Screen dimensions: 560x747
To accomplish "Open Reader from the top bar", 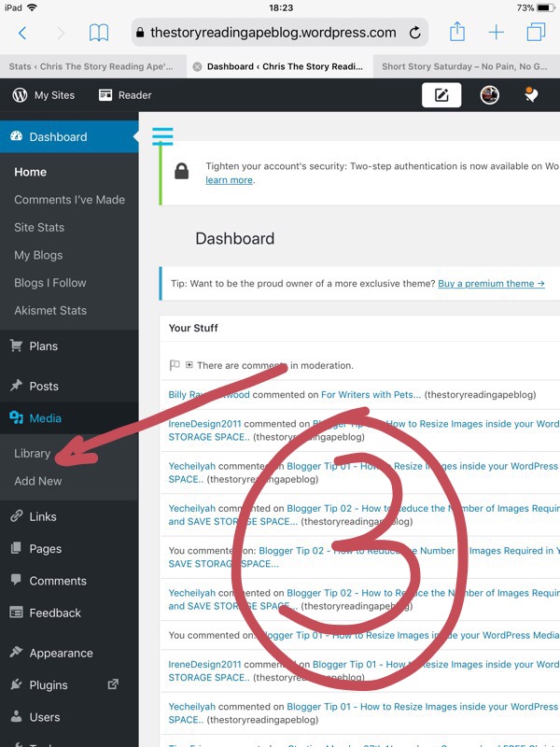I will pos(125,95).
